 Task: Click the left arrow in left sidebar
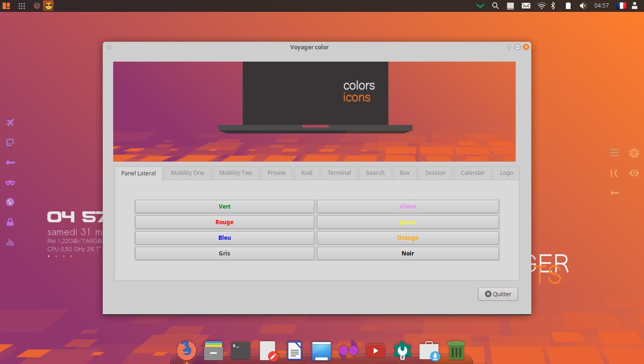[10, 163]
